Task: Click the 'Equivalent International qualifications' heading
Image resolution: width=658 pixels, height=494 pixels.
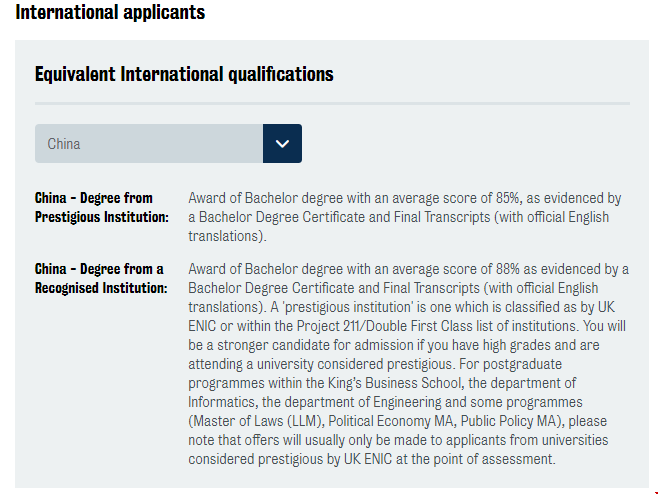Action: 184,75
